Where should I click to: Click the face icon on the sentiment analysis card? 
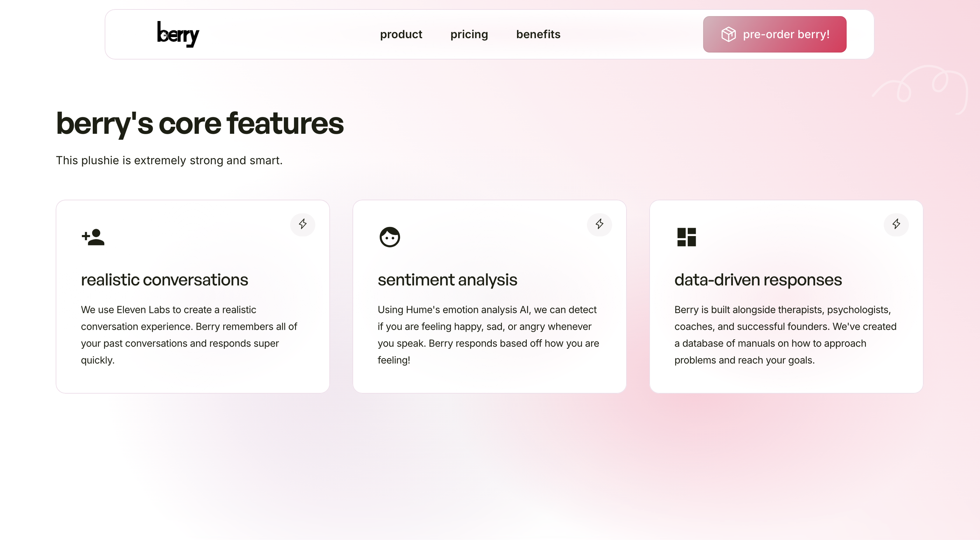point(390,237)
